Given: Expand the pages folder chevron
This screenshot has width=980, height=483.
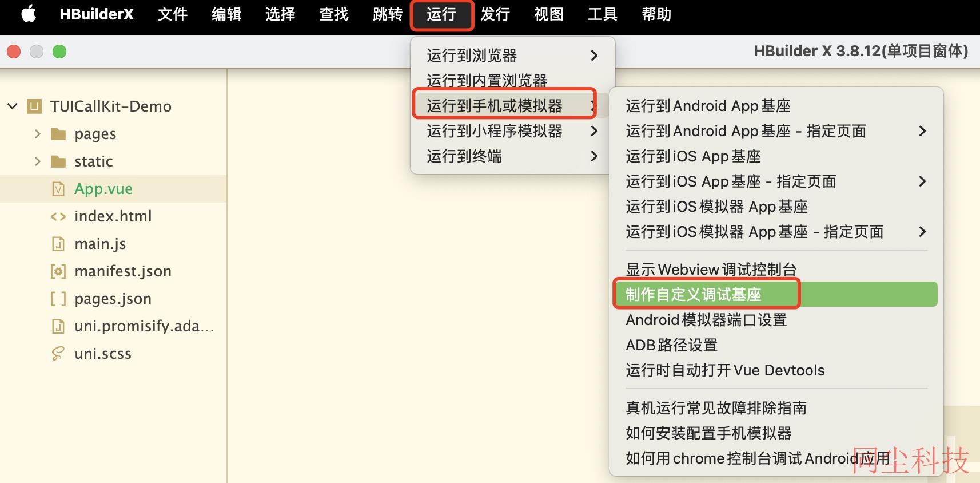Looking at the screenshot, I should [x=38, y=134].
